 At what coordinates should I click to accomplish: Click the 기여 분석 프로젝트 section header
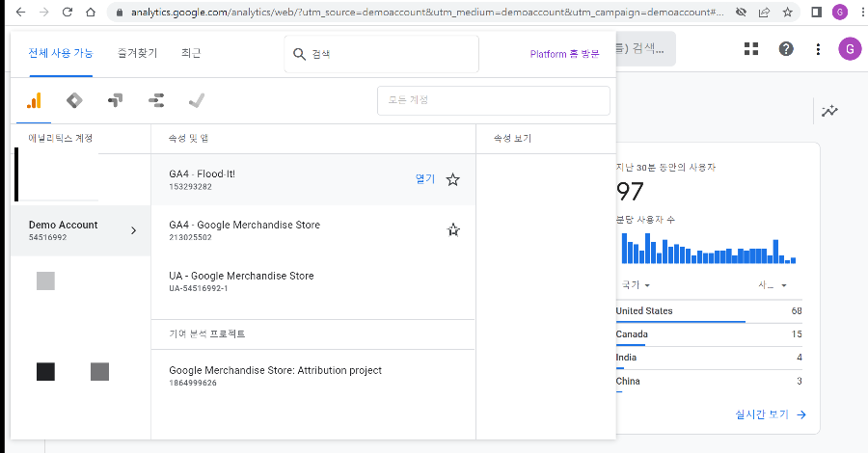(x=207, y=333)
